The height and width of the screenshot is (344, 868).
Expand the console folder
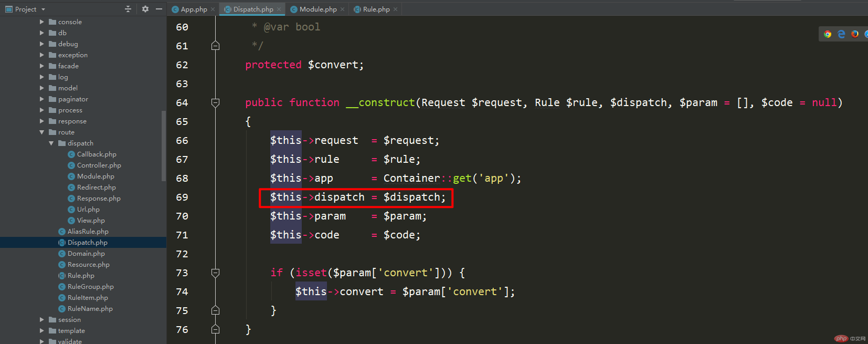(42, 22)
